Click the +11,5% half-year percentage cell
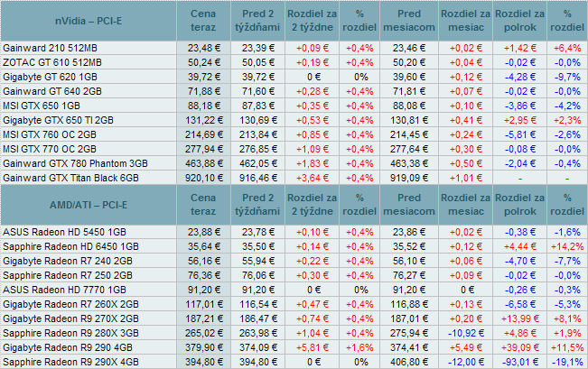Screen dimensions: 588x369 tap(567, 347)
